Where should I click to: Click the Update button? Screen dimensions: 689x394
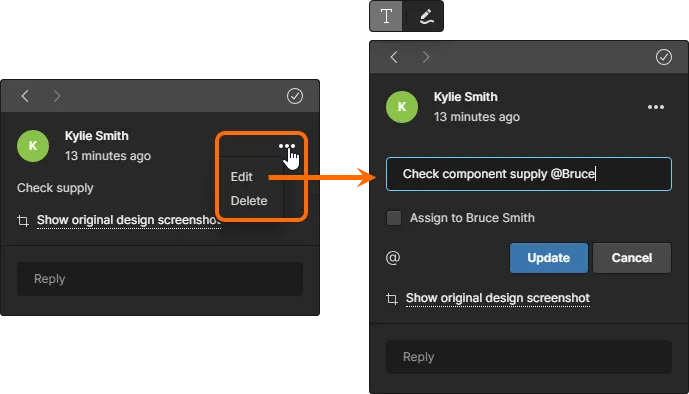pyautogui.click(x=549, y=258)
